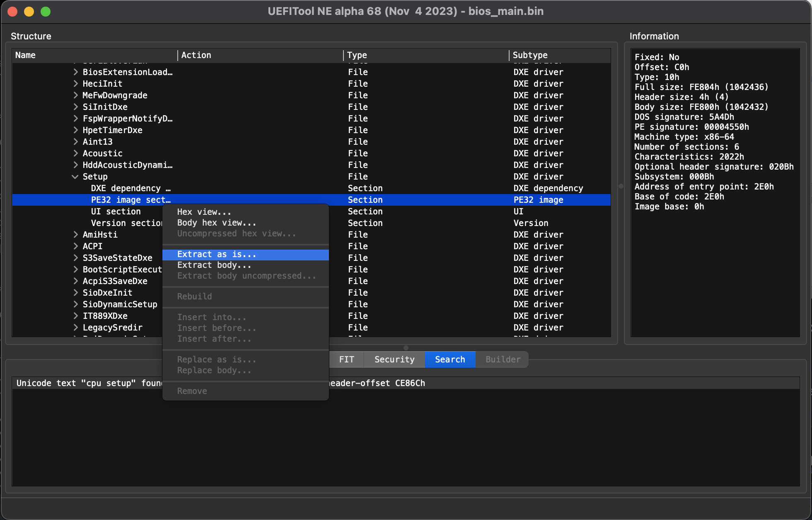
Task: Select the Setup file row
Action: click(312, 177)
